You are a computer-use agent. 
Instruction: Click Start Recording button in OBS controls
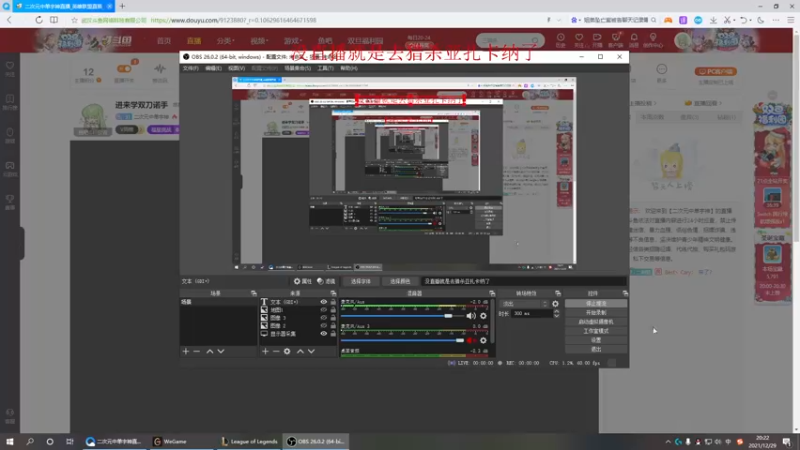[x=596, y=313]
